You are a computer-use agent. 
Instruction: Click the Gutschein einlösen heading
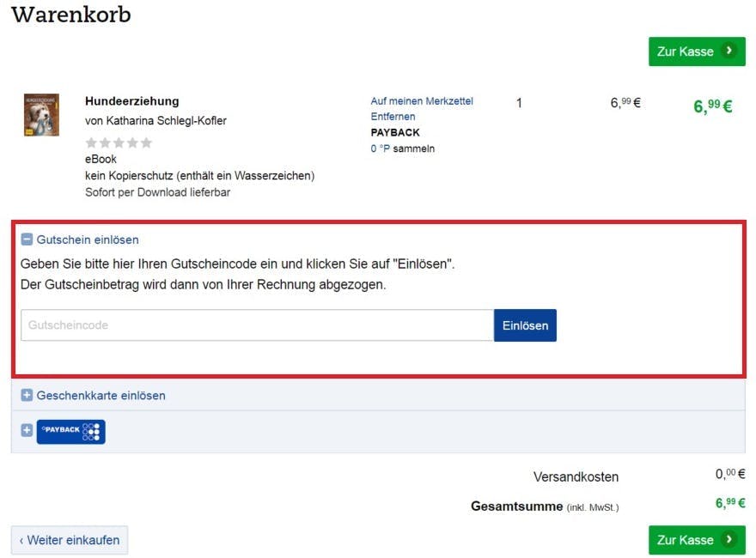click(88, 240)
